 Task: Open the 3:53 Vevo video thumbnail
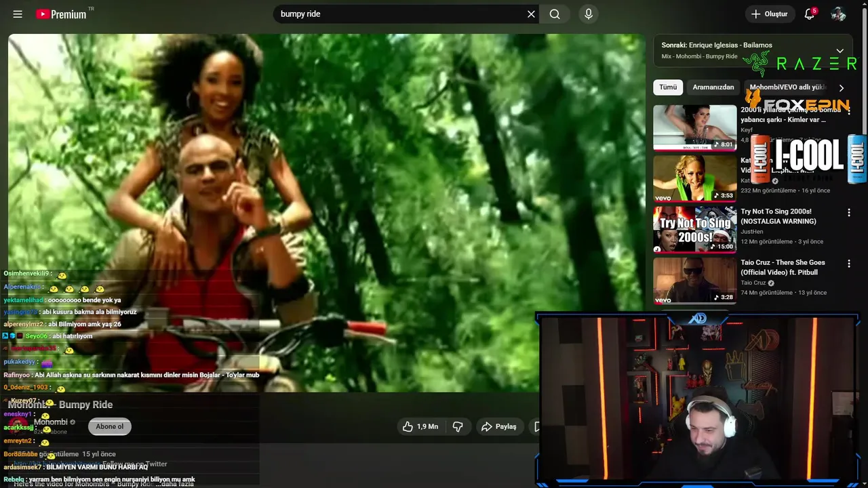[x=694, y=178]
